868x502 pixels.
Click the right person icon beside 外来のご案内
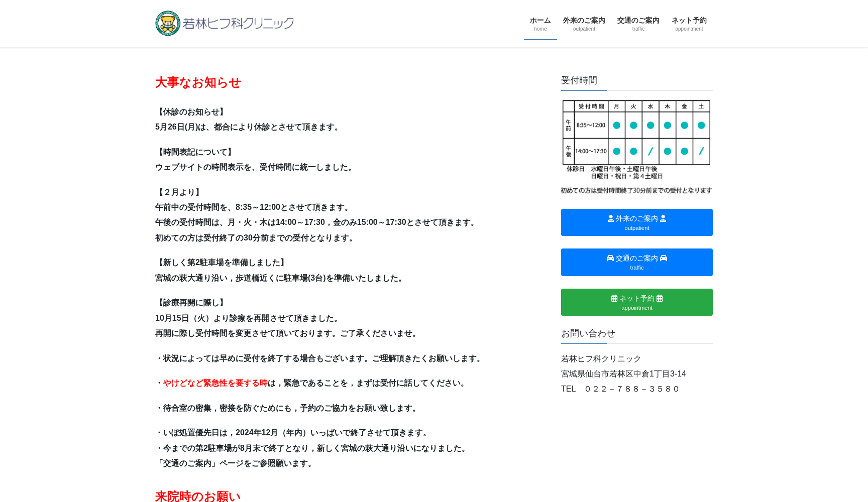(x=664, y=218)
